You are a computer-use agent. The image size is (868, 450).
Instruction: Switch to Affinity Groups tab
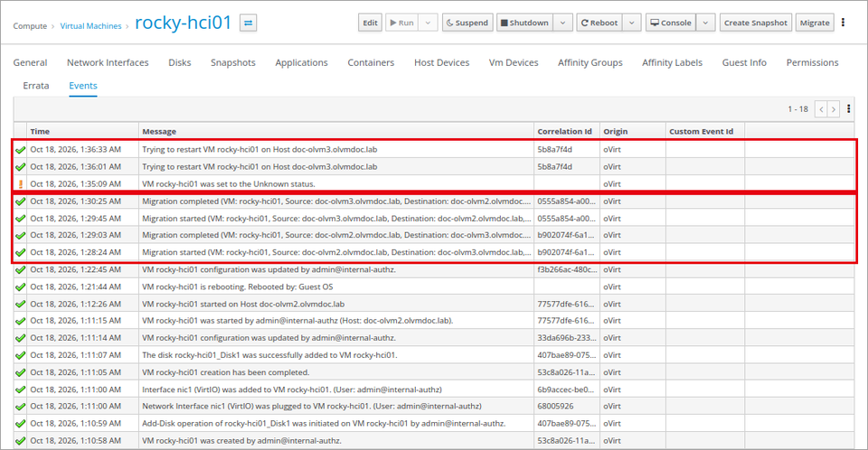pos(590,62)
